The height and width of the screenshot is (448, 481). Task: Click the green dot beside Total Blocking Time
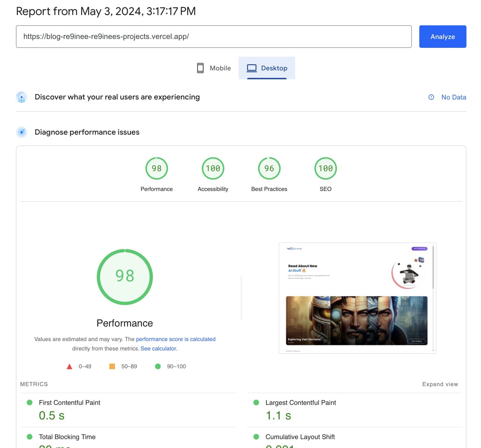tap(29, 437)
